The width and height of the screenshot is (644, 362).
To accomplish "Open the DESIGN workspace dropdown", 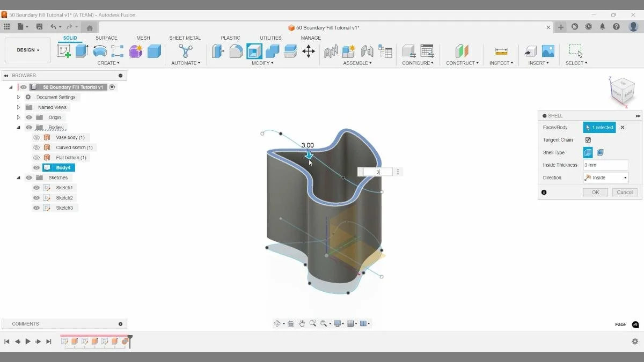I will click(x=27, y=50).
